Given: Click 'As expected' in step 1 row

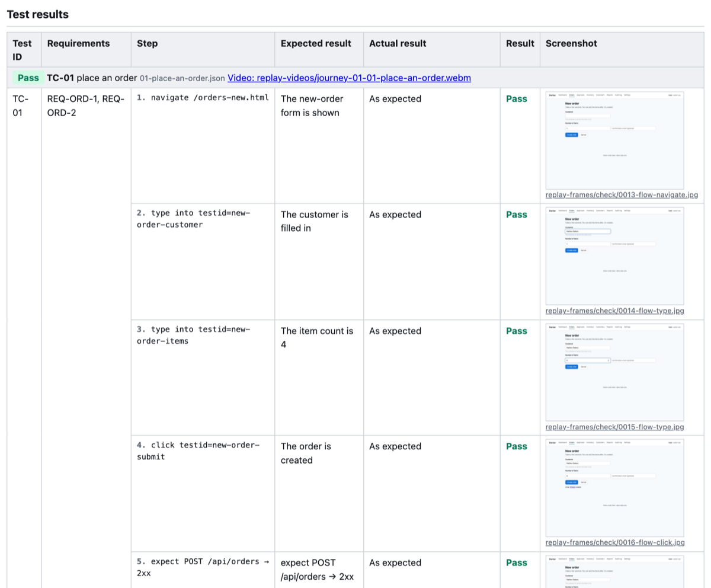Looking at the screenshot, I should (395, 99).
